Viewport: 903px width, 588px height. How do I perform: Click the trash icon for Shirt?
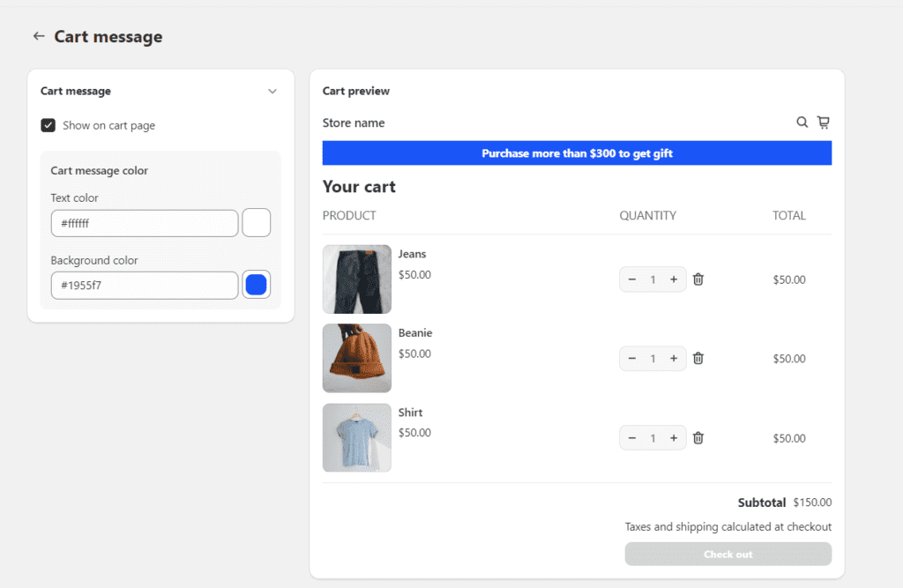click(x=698, y=438)
